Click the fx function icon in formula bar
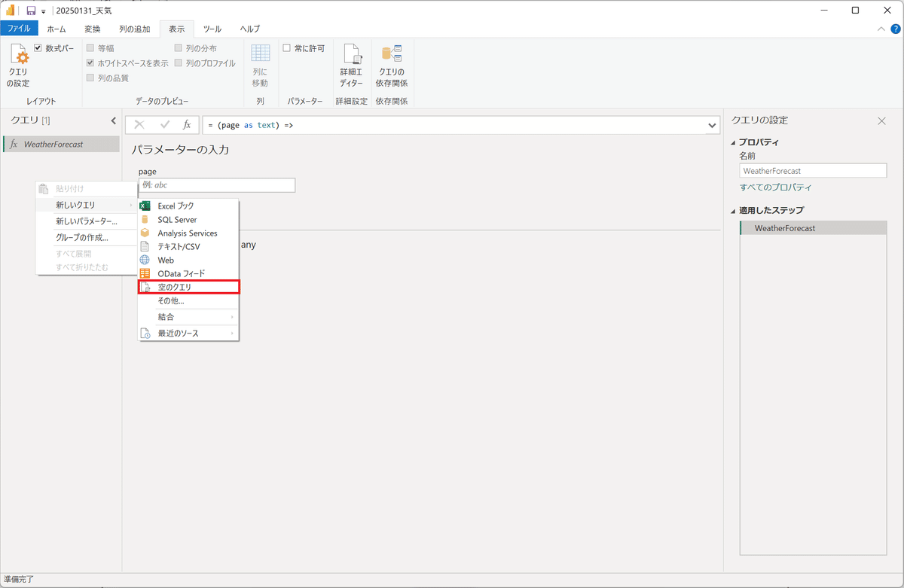904x588 pixels. click(x=187, y=125)
